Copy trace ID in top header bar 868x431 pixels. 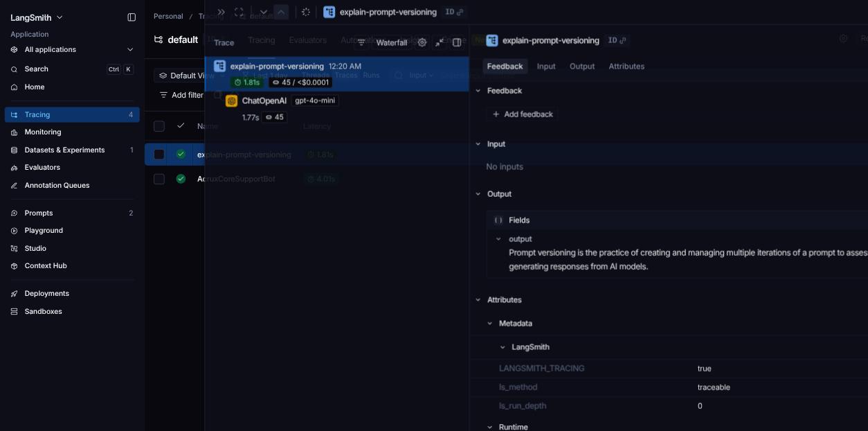[x=455, y=12]
